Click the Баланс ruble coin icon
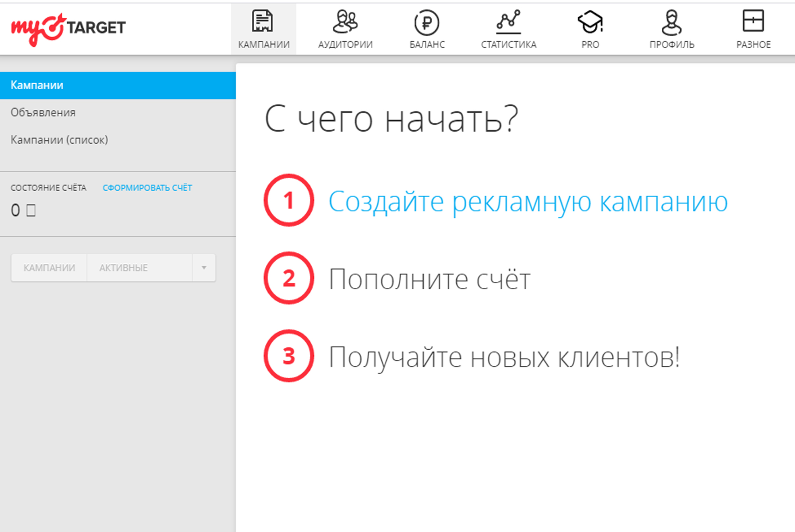The image size is (795, 532). tap(426, 23)
